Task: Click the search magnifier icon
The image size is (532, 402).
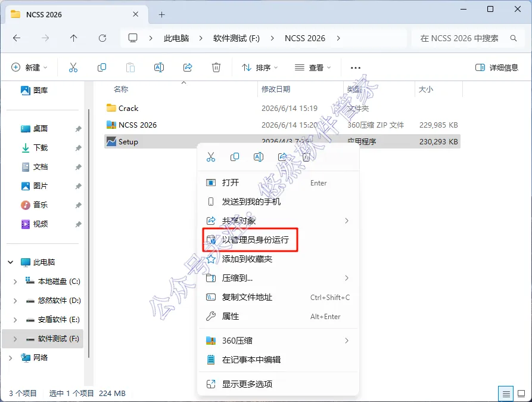Action: click(x=514, y=38)
